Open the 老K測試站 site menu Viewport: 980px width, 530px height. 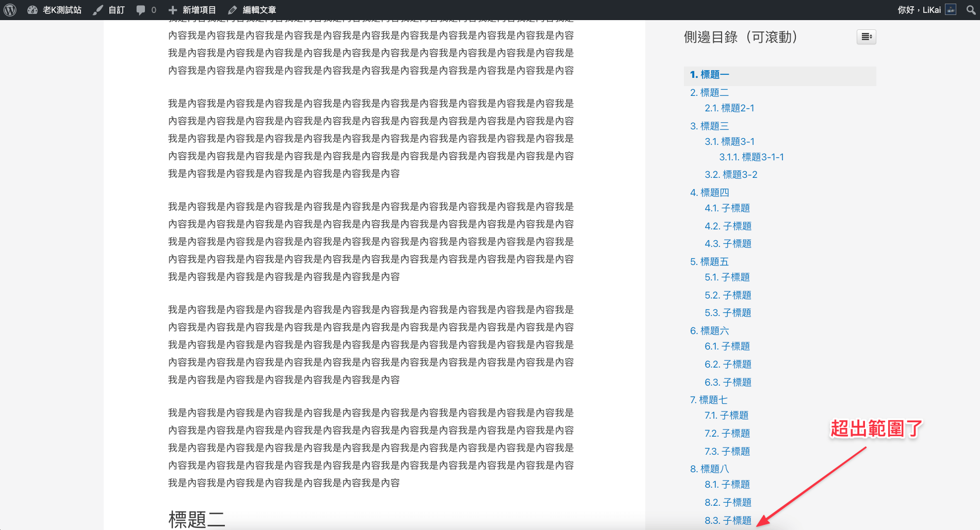(x=55, y=10)
